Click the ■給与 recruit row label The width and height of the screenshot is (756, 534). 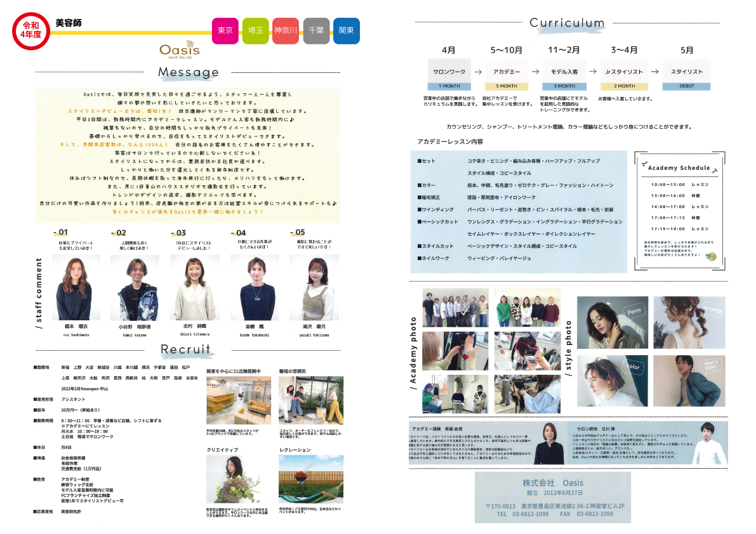[x=39, y=410]
